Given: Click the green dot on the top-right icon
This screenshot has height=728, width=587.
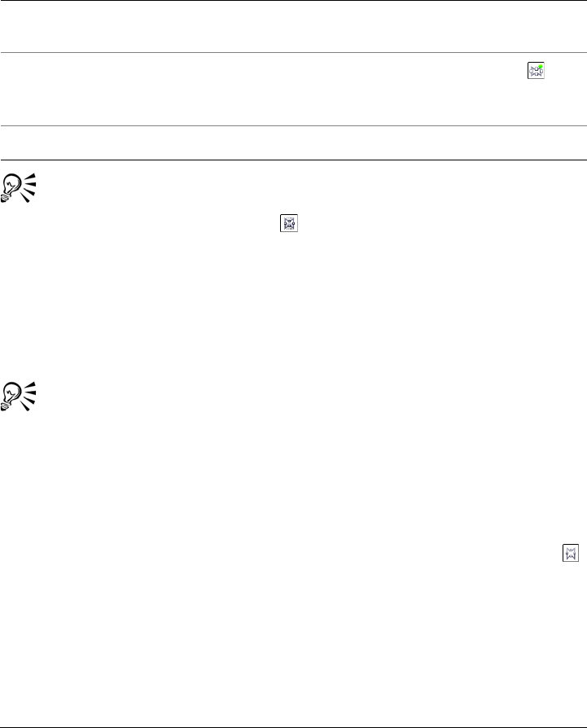Looking at the screenshot, I should [541, 66].
